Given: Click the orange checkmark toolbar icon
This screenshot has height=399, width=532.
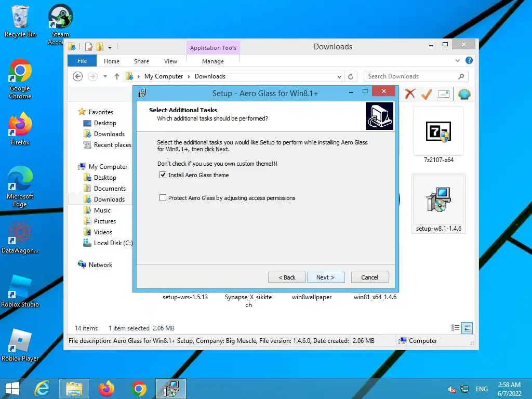Looking at the screenshot, I should point(427,94).
